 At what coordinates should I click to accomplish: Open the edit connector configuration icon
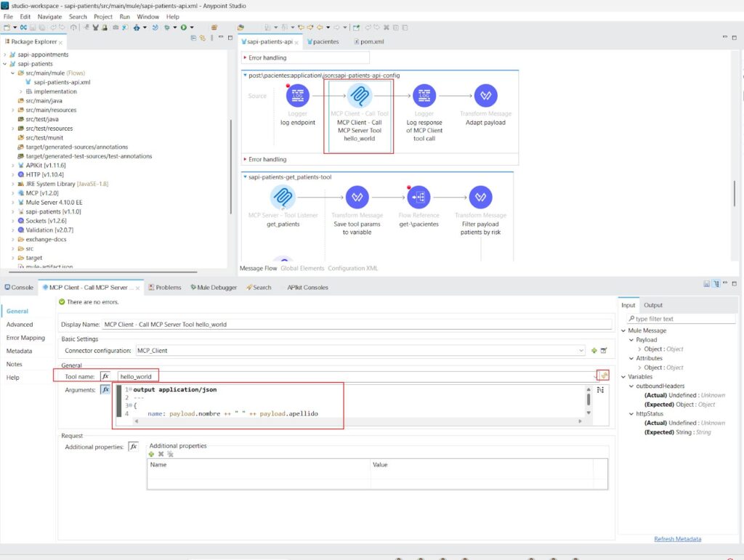[x=604, y=350]
